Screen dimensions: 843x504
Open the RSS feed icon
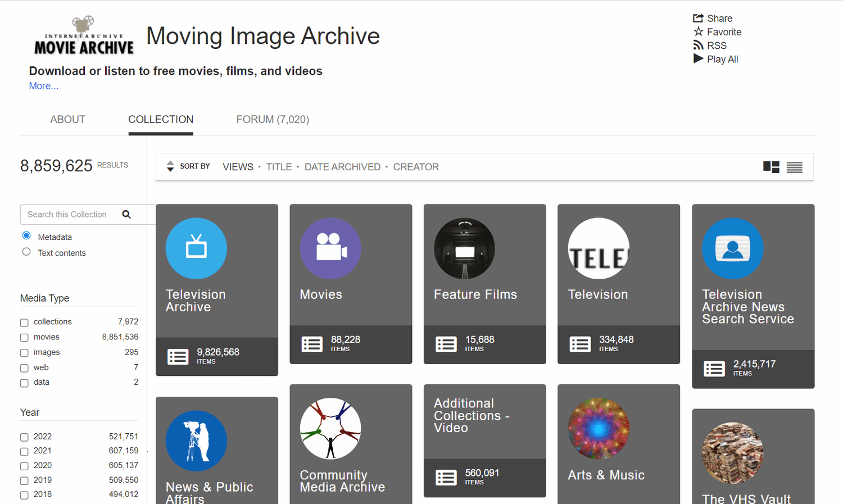pos(698,45)
